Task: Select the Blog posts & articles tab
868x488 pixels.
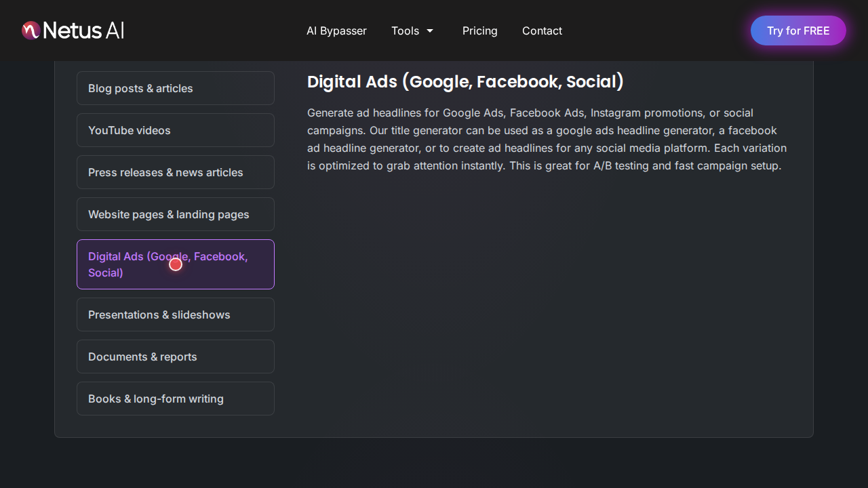Action: (x=176, y=88)
